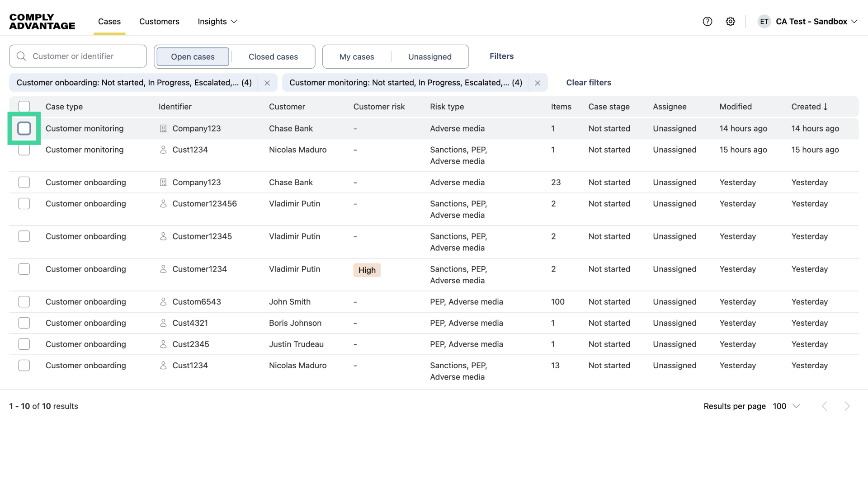This screenshot has width=868, height=488.
Task: Click the Created column sort arrow
Action: click(x=826, y=107)
